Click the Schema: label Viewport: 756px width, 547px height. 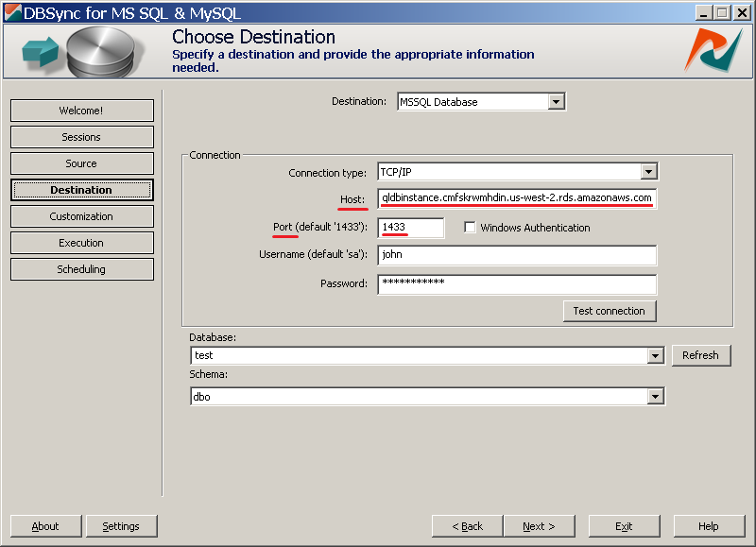208,374
